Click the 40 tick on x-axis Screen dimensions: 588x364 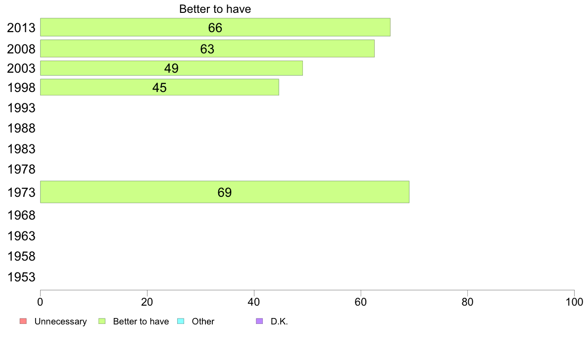pyautogui.click(x=254, y=302)
